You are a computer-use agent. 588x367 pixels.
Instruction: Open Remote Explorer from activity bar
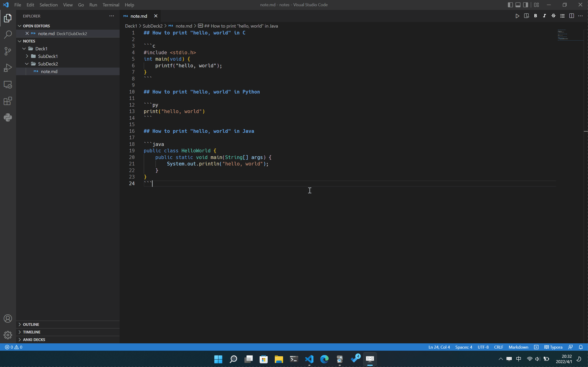click(x=8, y=85)
